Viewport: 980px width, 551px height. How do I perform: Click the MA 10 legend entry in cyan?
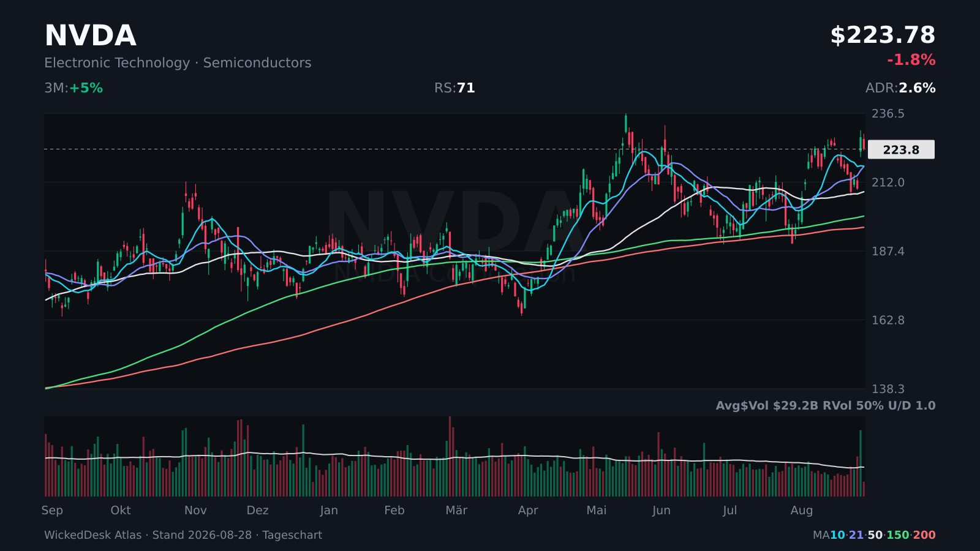pyautogui.click(x=837, y=535)
